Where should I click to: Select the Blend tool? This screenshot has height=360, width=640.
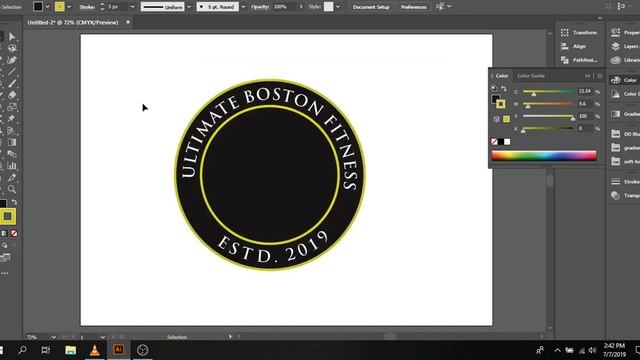[x=12, y=154]
